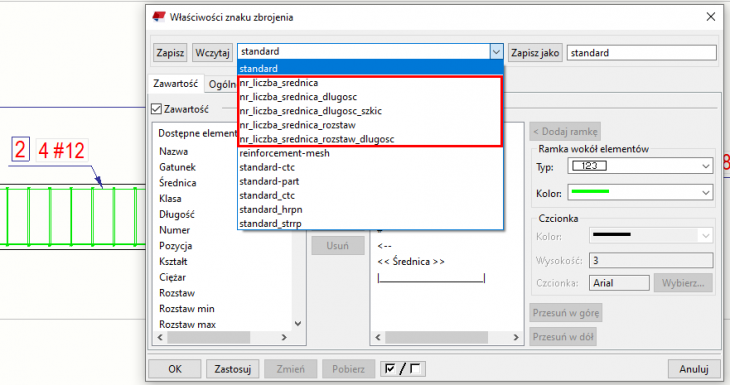Screen dimensions: 730x385
Task: Click the Wysokość input field
Action: click(651, 260)
